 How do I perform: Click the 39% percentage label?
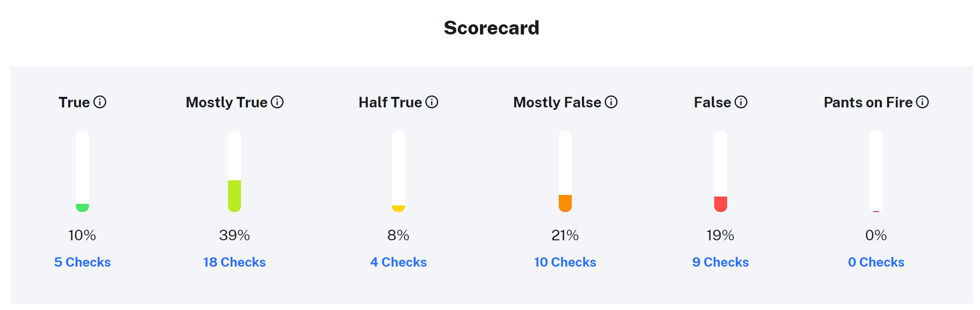tap(235, 235)
